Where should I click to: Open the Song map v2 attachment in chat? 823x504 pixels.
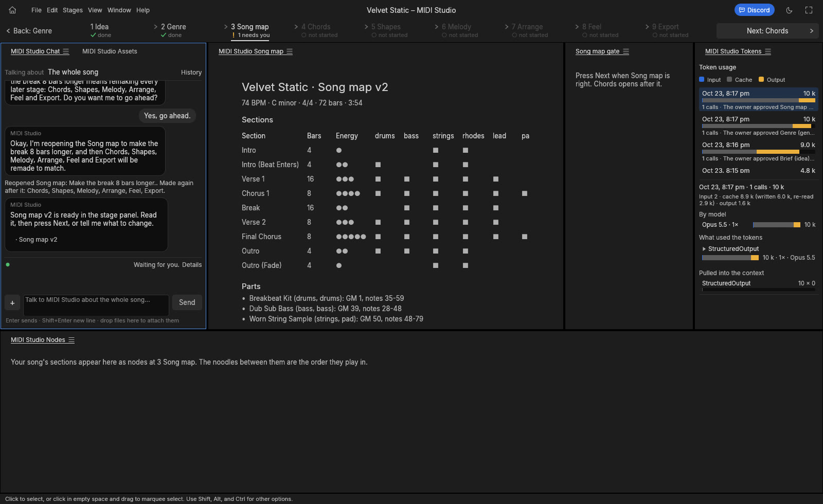tap(37, 240)
